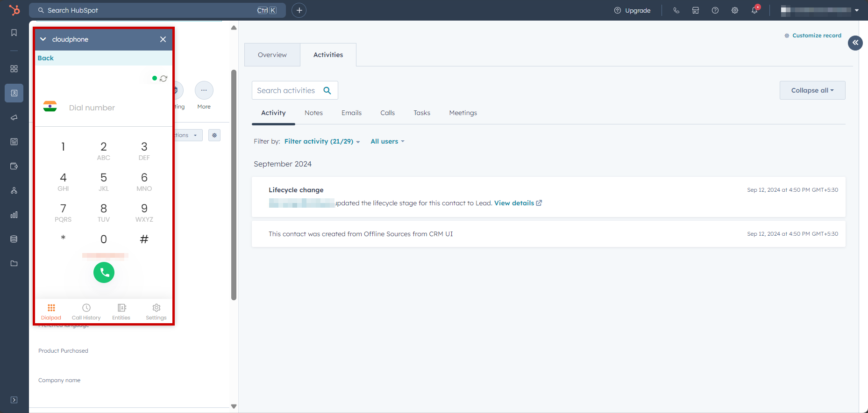Open the Library folder icon in the sidebar
868x413 pixels.
14,263
